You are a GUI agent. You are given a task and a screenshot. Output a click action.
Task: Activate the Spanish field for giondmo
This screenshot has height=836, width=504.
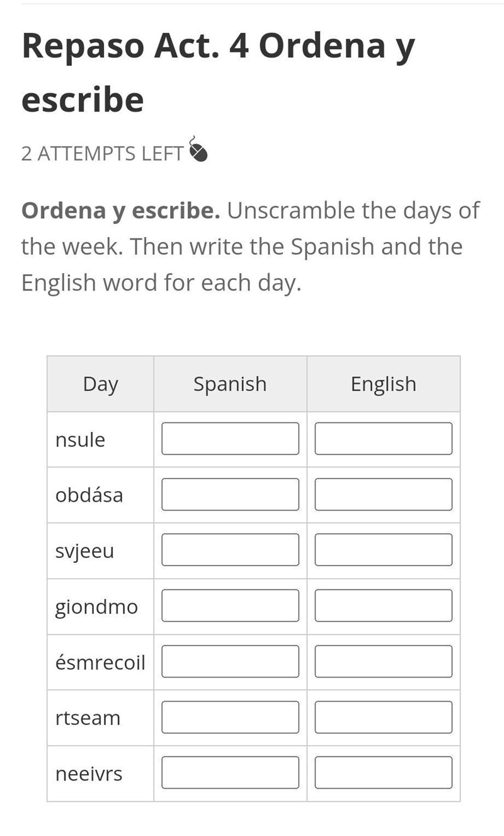[x=231, y=606]
